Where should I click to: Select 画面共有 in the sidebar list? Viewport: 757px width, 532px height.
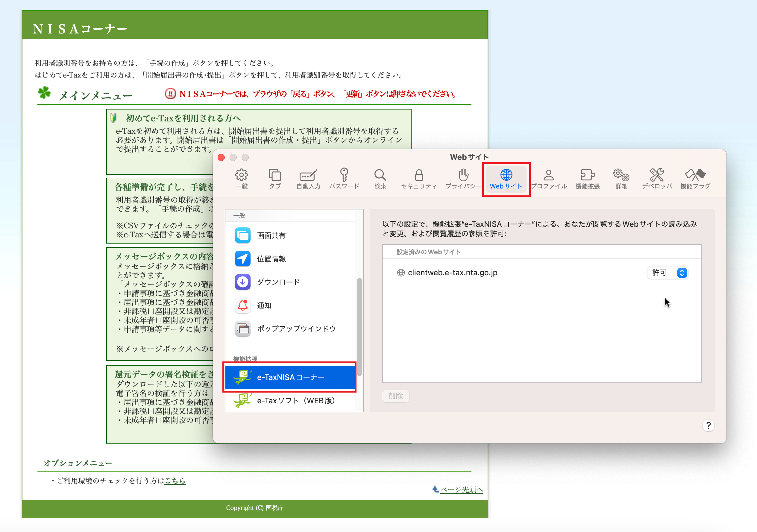pos(290,235)
